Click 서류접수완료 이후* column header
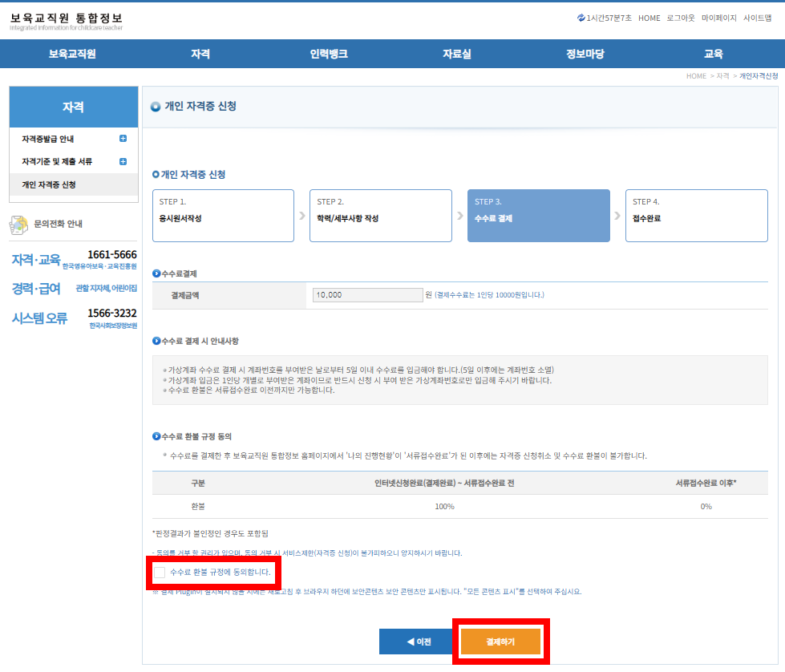The image size is (785, 672). tap(706, 484)
